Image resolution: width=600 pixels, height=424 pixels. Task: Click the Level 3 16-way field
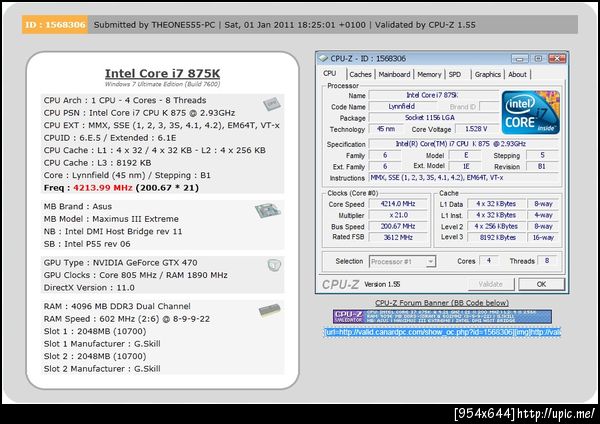pos(543,237)
